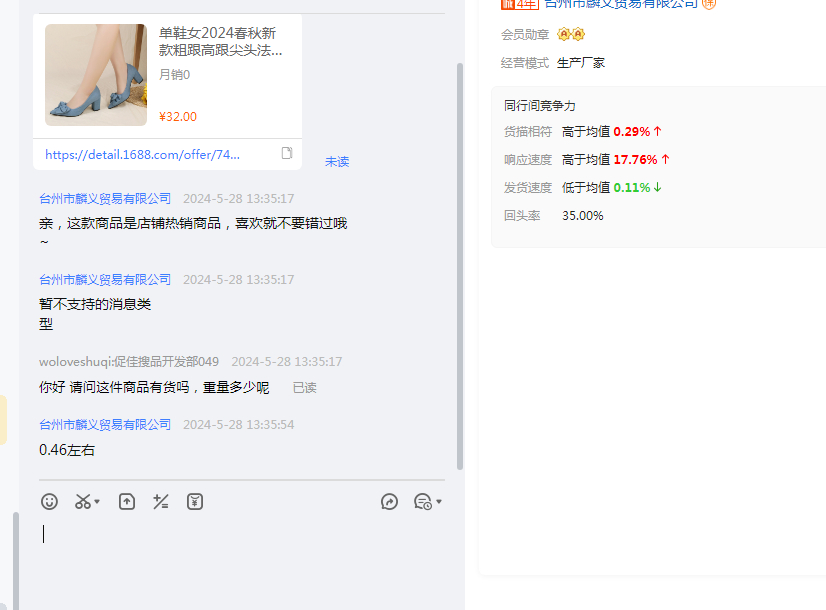This screenshot has width=826, height=610.
Task: Click the 会员勋章 medal badges
Action: pos(571,35)
